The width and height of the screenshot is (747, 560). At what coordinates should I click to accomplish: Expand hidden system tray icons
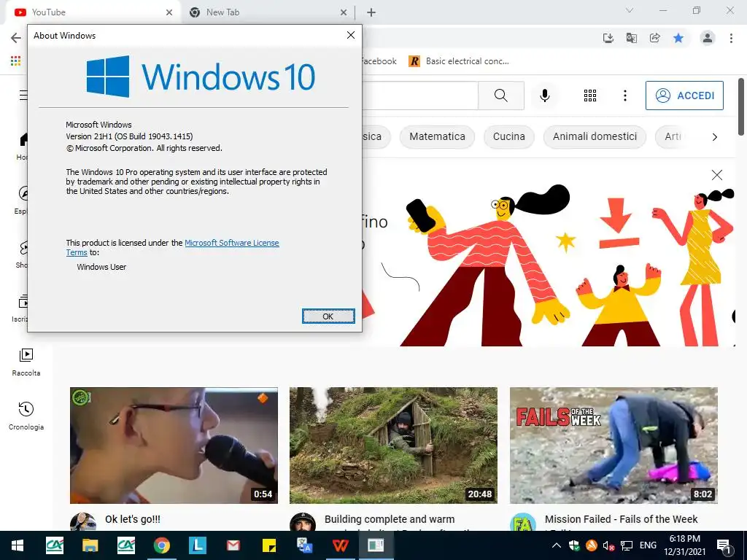[556, 545]
